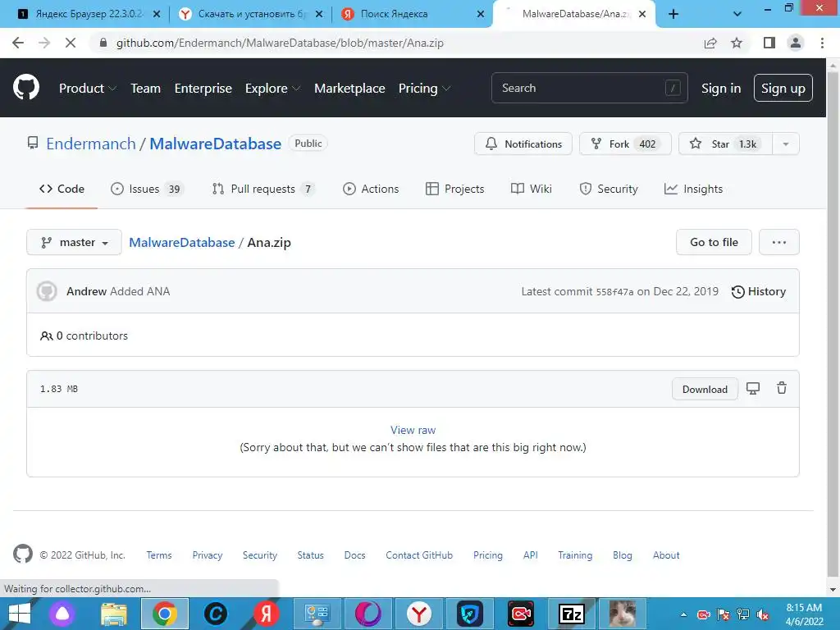This screenshot has height=630, width=840.
Task: Go to the Actions tab
Action: click(371, 189)
